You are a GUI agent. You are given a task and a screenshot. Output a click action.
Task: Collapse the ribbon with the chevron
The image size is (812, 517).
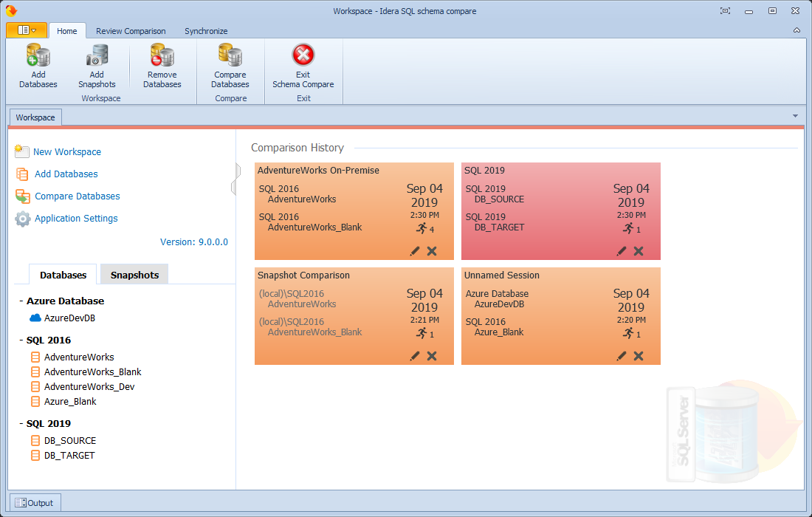(x=796, y=30)
